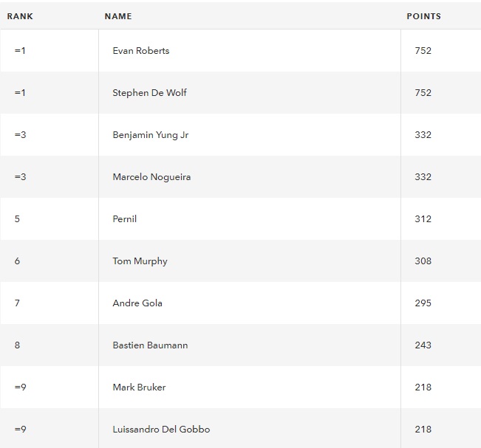Click Bastien Baumann's name

point(150,345)
